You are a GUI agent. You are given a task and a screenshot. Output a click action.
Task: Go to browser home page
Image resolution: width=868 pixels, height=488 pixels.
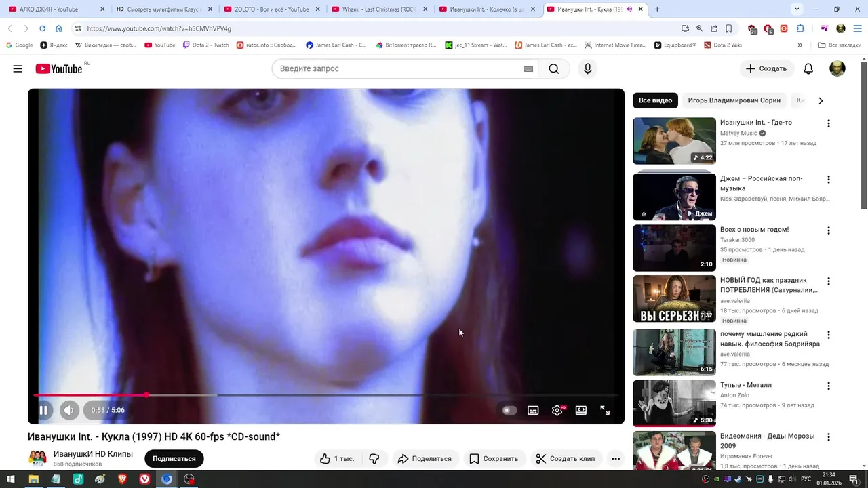click(x=59, y=28)
